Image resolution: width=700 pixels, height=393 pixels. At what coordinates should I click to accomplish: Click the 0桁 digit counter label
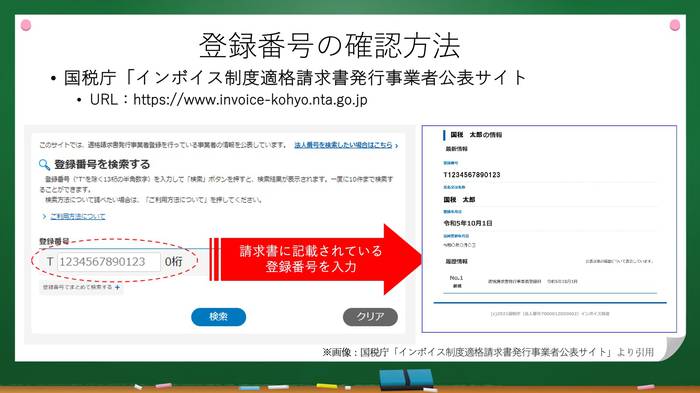174,262
